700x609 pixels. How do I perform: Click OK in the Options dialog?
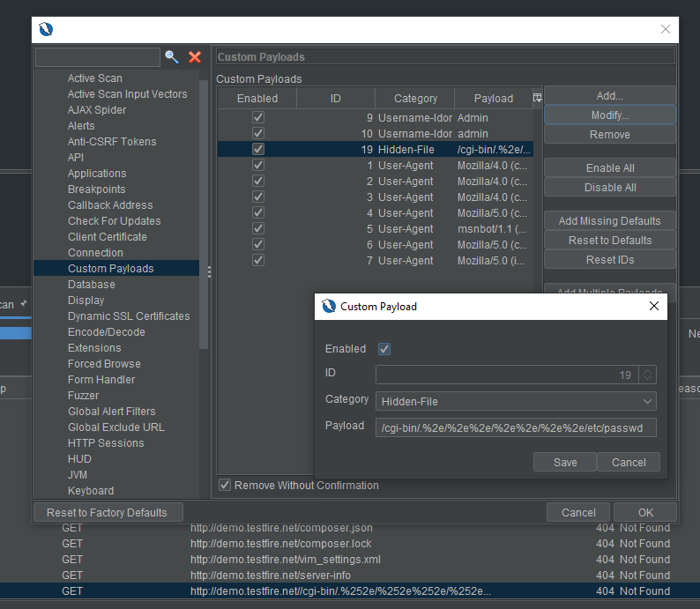click(x=645, y=512)
